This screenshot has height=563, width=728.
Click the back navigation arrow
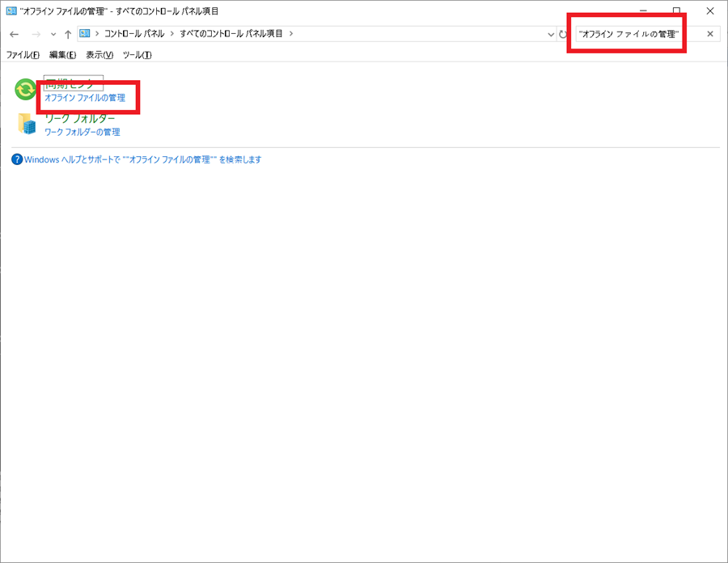pos(14,34)
